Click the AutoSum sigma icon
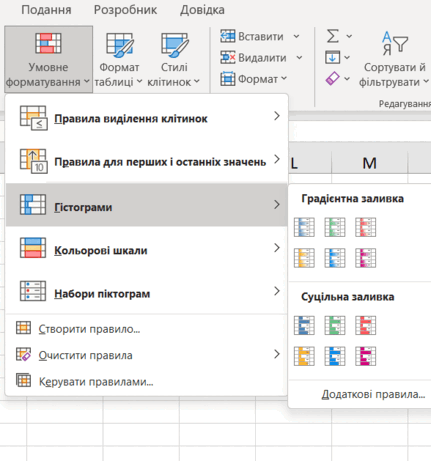 pyautogui.click(x=333, y=36)
